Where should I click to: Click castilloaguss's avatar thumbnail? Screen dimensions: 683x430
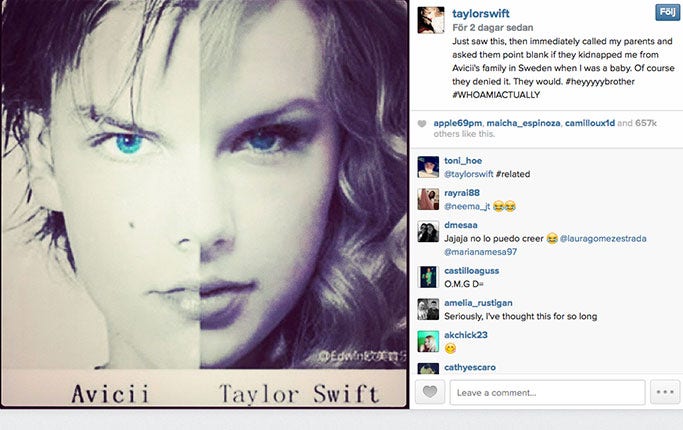tap(428, 277)
